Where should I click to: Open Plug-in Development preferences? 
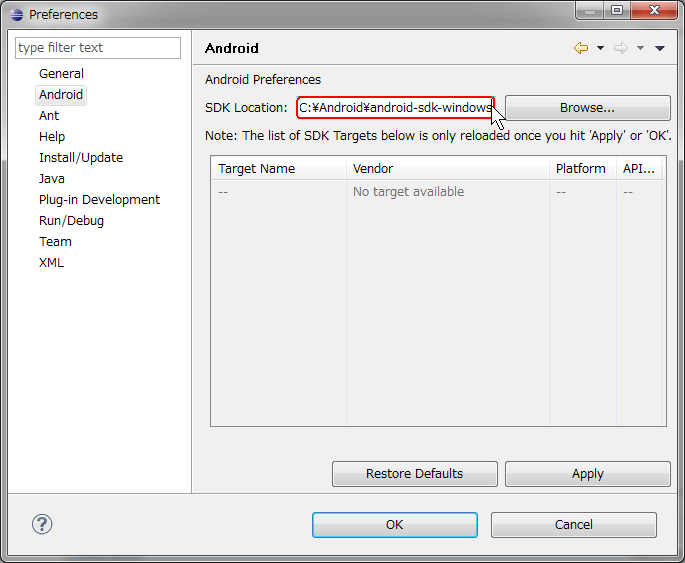(99, 200)
